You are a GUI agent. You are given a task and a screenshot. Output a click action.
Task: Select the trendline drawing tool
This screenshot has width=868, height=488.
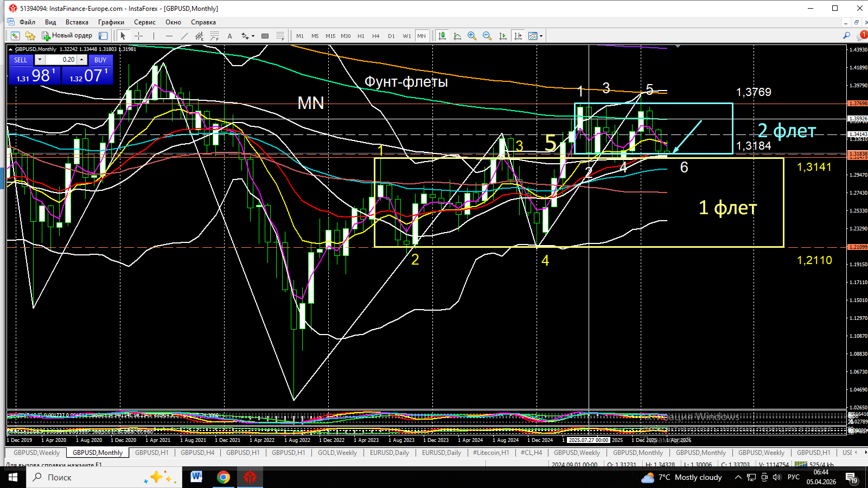184,36
